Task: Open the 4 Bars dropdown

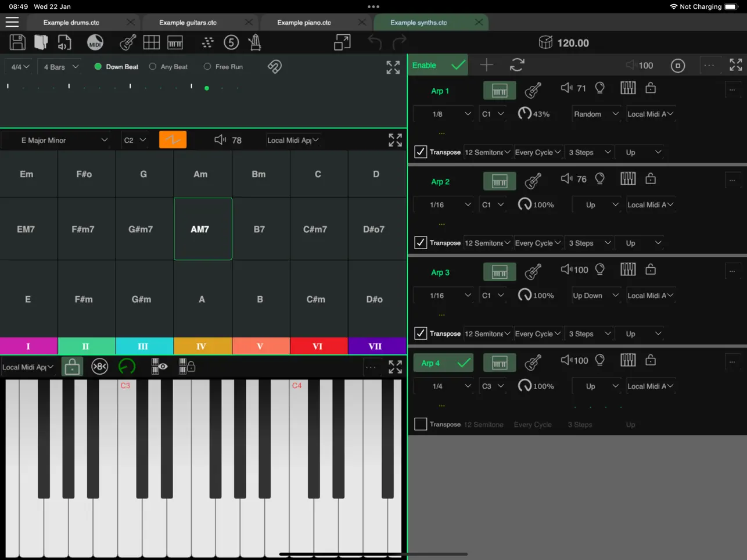Action: click(x=61, y=67)
